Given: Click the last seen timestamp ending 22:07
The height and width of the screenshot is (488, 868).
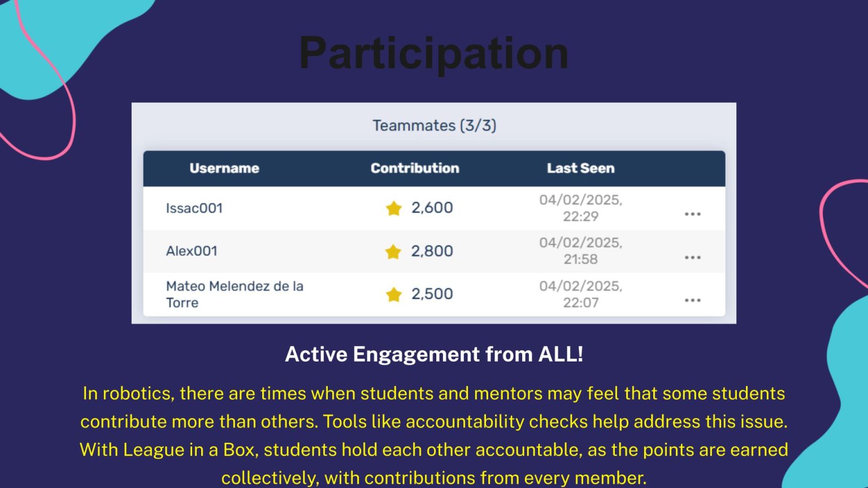Looking at the screenshot, I should (x=580, y=294).
